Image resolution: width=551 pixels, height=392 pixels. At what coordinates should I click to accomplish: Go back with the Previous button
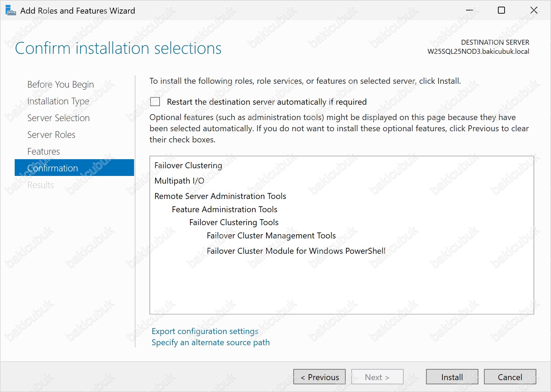coord(319,377)
